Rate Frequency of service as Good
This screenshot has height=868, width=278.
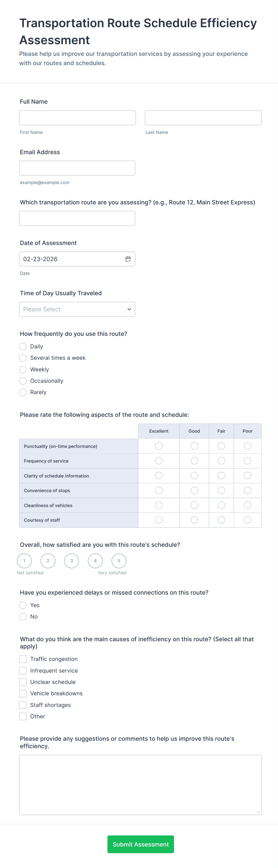click(x=194, y=461)
